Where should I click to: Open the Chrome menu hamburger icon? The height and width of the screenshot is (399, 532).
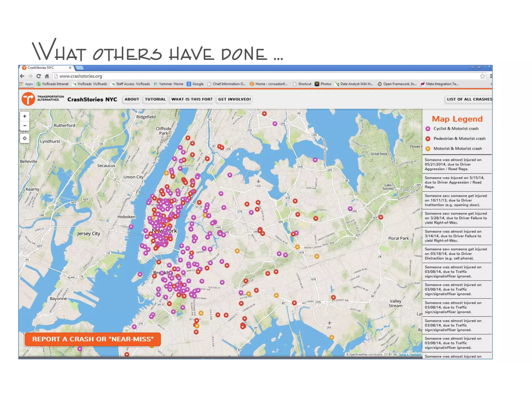[491, 76]
